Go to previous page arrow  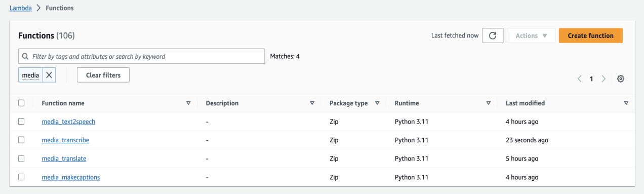point(580,79)
